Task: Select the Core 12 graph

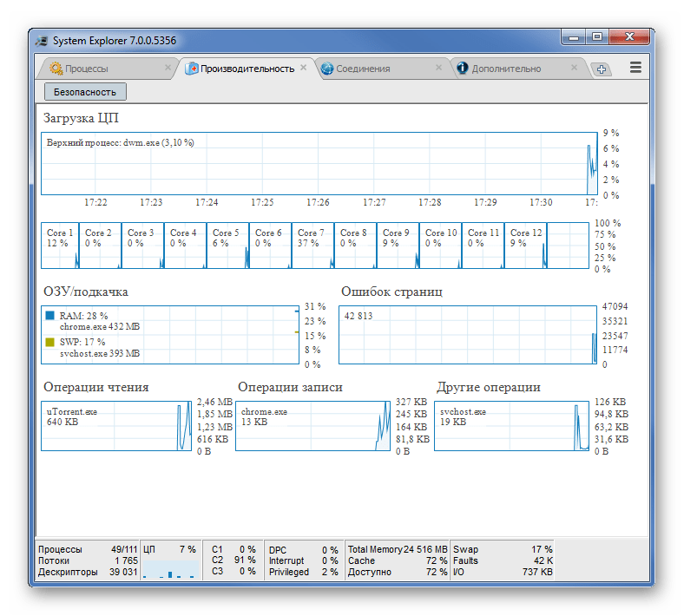Action: [526, 246]
